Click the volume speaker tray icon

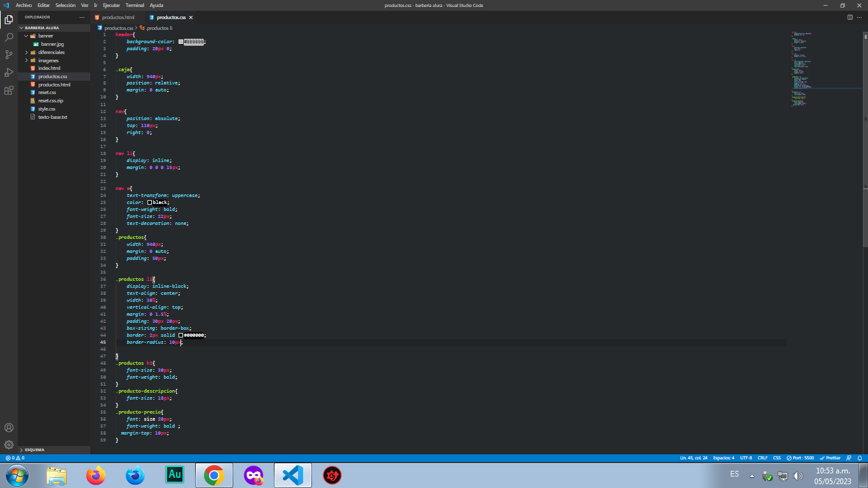point(798,475)
